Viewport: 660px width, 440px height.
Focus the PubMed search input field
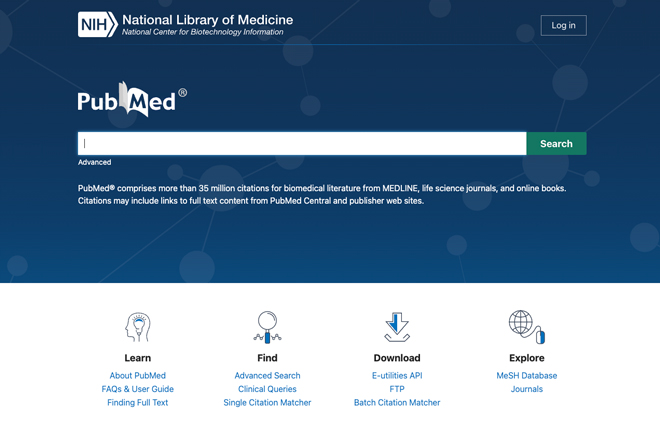coord(302,144)
